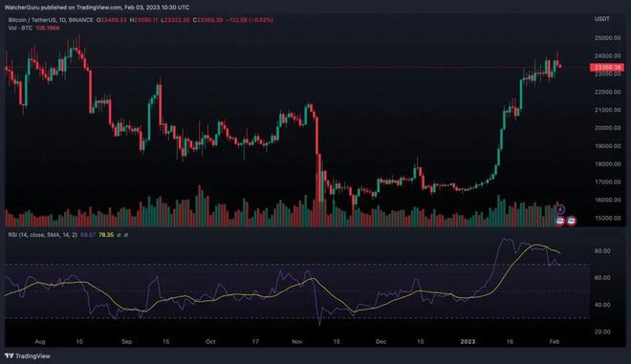Click the volume value 106.196K
The height and width of the screenshot is (364, 631).
pos(48,28)
